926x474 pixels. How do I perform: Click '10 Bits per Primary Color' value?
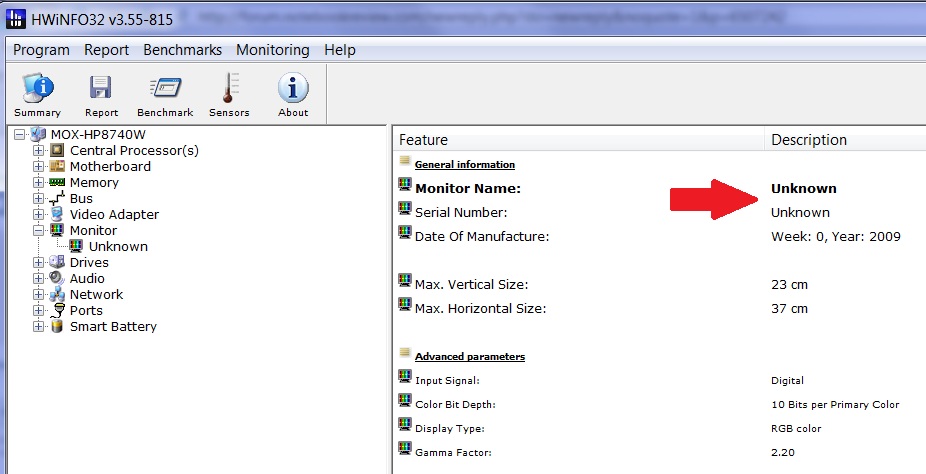[835, 405]
